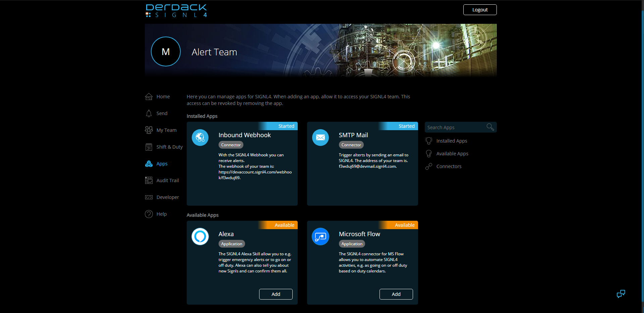The image size is (644, 313).
Task: Filter by Available Apps link
Action: click(x=452, y=154)
